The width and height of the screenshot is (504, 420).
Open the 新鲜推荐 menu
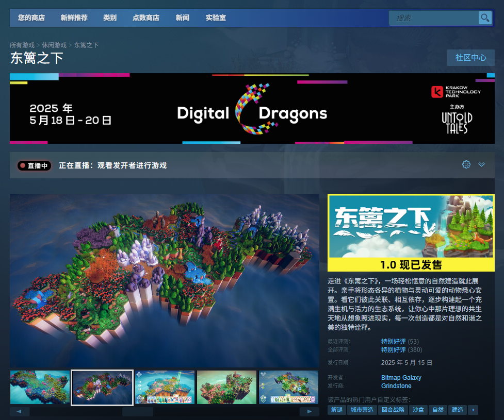pos(74,18)
